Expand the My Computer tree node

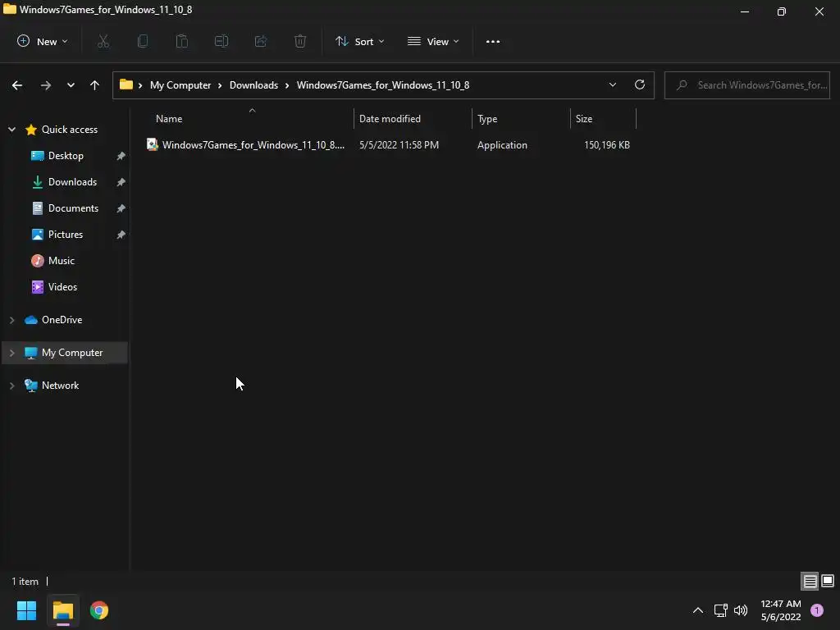click(x=11, y=353)
